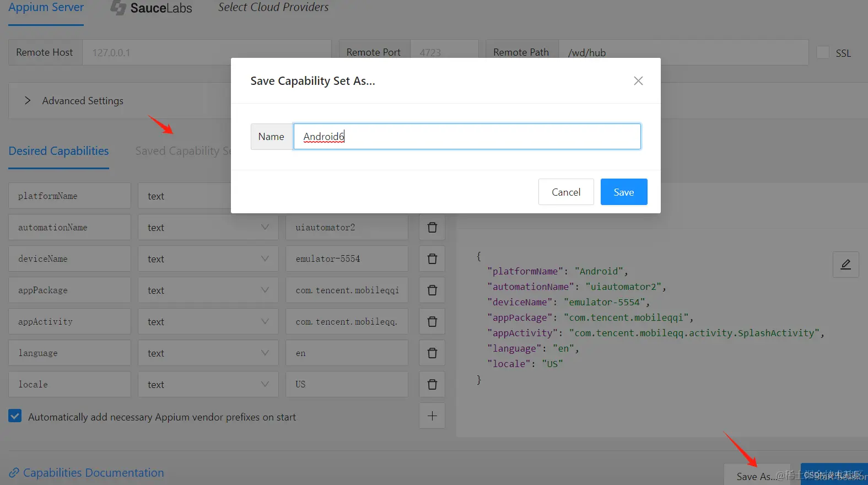Viewport: 868px width, 485px height.
Task: Delete the automationName capability row
Action: [432, 227]
